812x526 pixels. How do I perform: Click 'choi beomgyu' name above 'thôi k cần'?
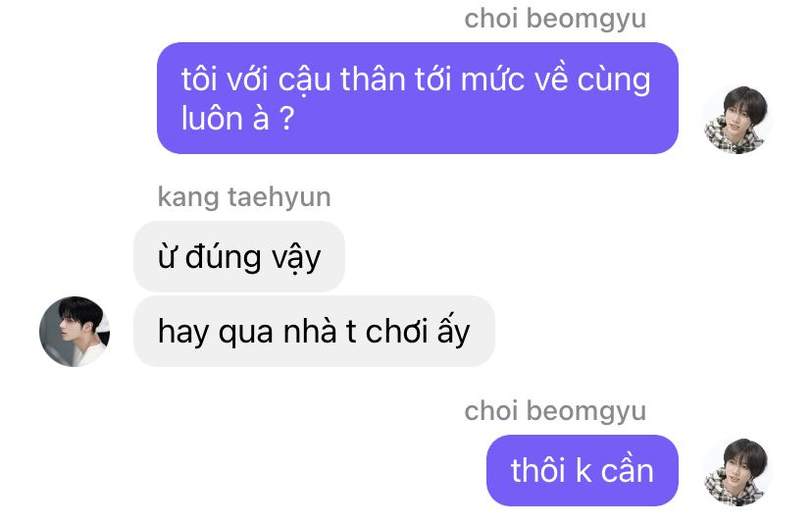555,411
